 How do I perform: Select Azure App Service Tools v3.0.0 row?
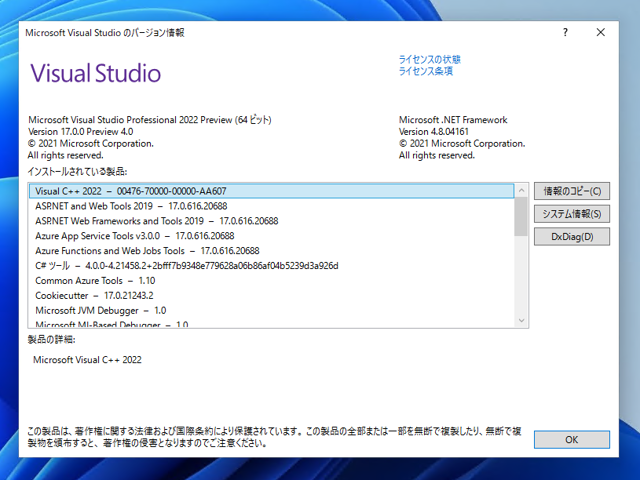point(271,236)
